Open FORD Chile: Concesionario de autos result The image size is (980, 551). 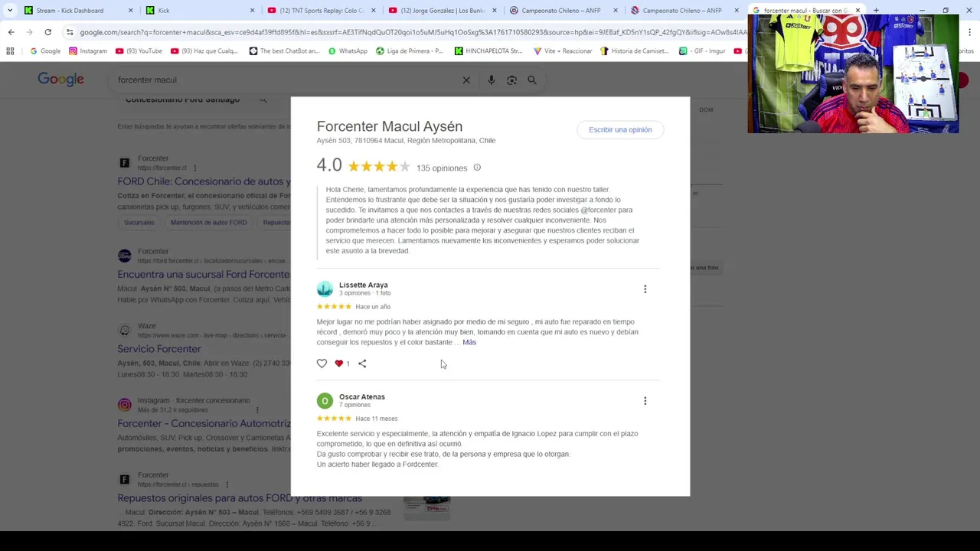click(x=204, y=181)
